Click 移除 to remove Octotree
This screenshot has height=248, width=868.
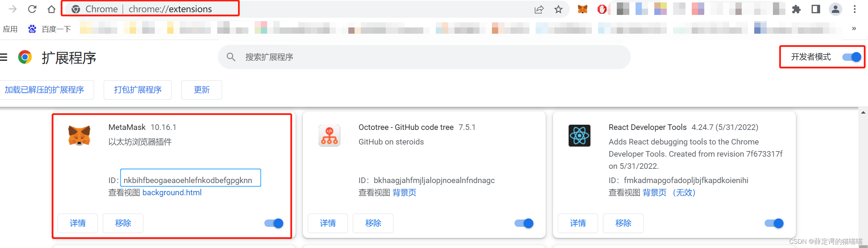373,223
